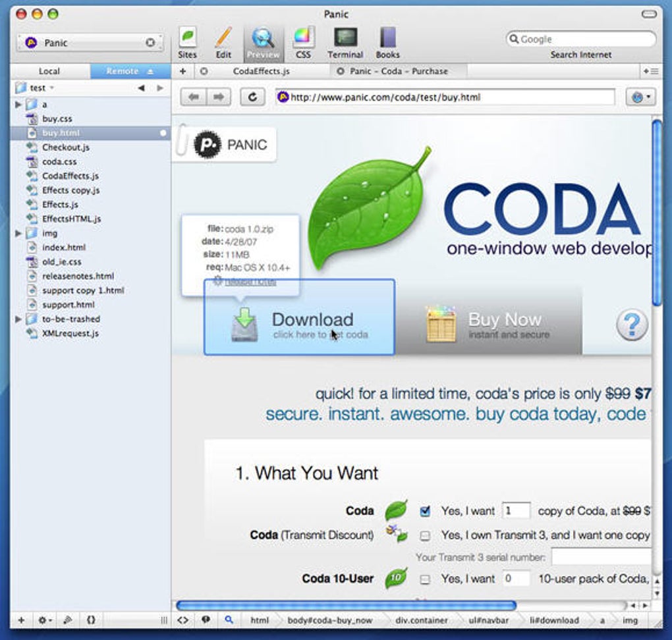Image resolution: width=672 pixels, height=640 pixels.
Task: Click the publish icon in sidebar footer
Action: (x=67, y=620)
